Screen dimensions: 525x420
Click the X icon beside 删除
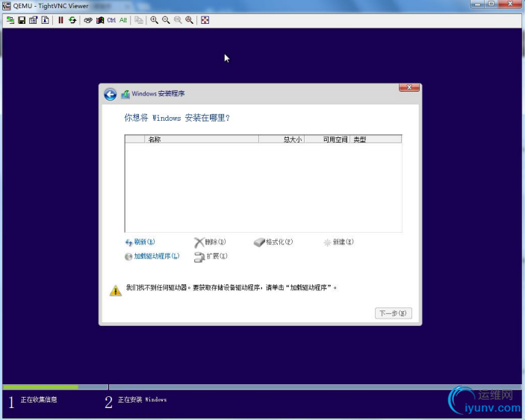199,242
